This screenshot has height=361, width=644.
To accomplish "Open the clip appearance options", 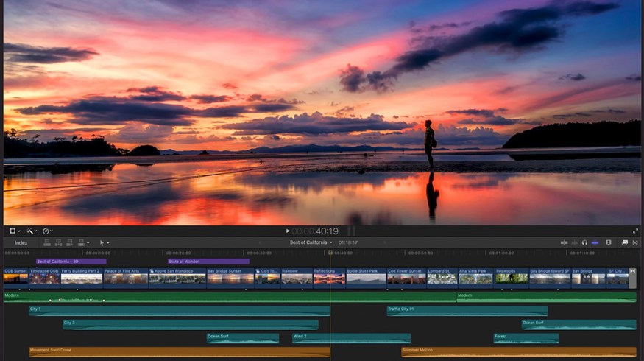I will click(x=609, y=242).
